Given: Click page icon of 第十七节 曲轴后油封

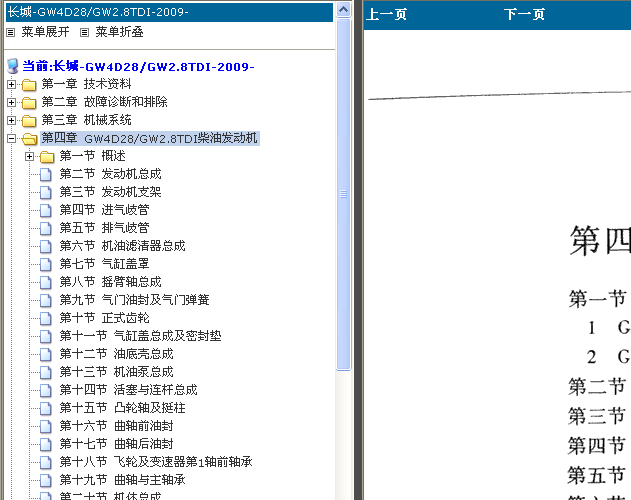Looking at the screenshot, I should 46,444.
